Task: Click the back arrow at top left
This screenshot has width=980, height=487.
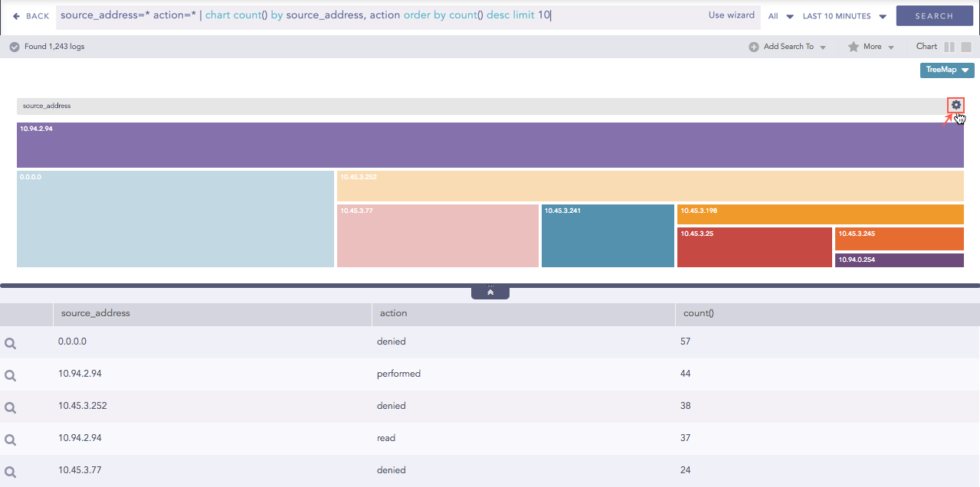Action: [x=15, y=15]
